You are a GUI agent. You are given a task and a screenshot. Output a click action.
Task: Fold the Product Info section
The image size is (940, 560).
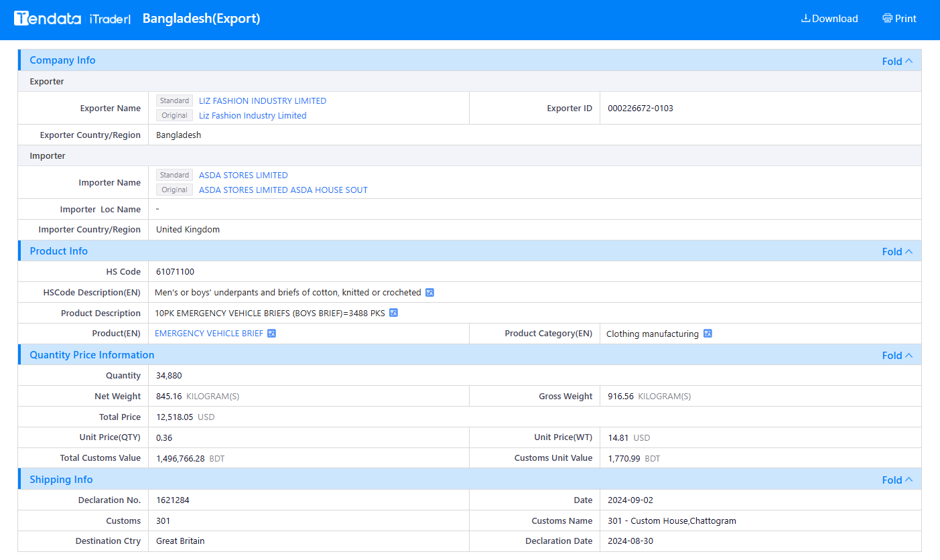(897, 251)
